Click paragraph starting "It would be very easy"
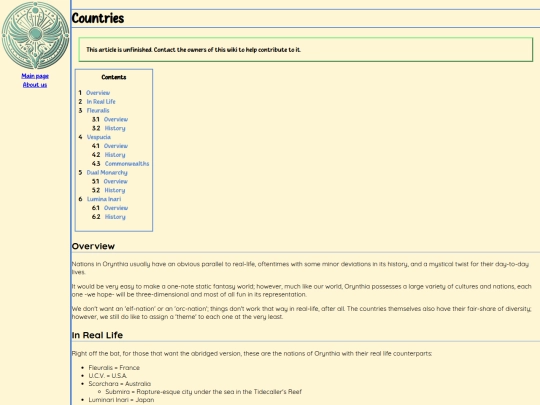This screenshot has height=405, width=540. (x=301, y=290)
